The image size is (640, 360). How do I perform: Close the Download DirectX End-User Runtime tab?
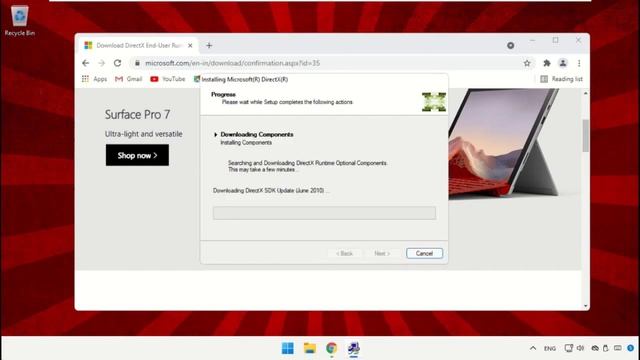click(190, 46)
